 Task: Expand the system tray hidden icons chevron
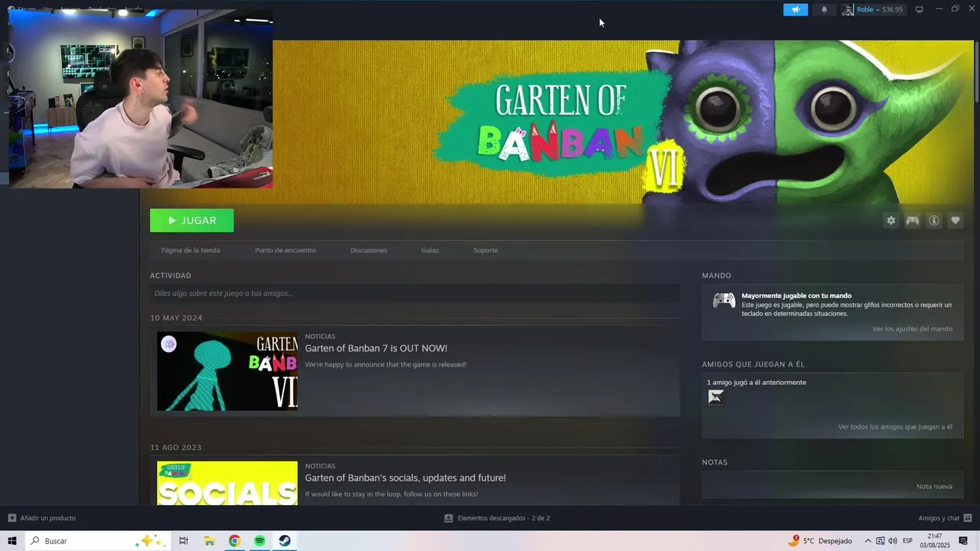pos(868,541)
